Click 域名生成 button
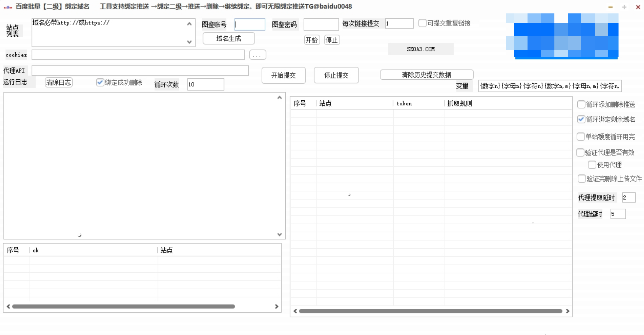The height and width of the screenshot is (335, 644). coord(228,39)
